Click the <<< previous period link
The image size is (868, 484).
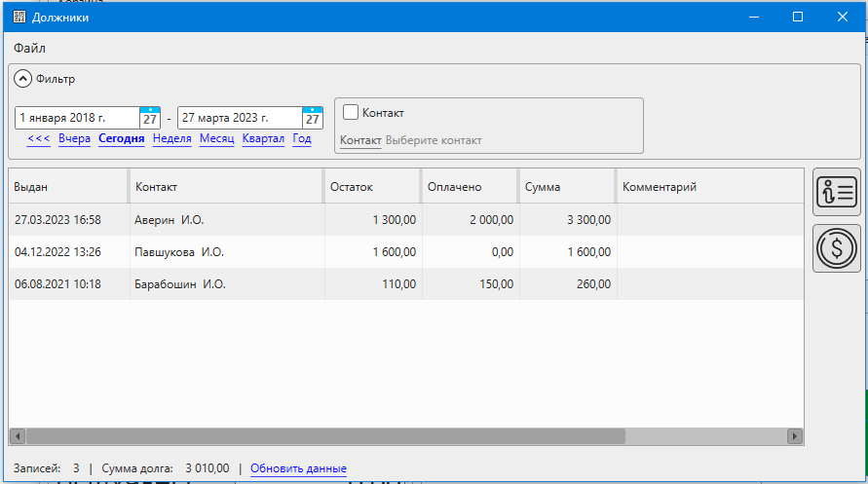click(x=39, y=138)
